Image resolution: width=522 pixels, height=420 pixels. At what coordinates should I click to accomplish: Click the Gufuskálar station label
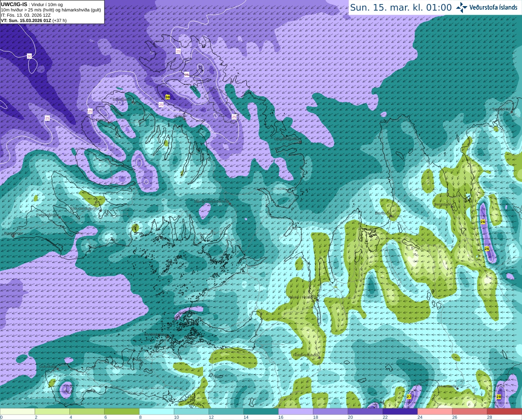48,367
